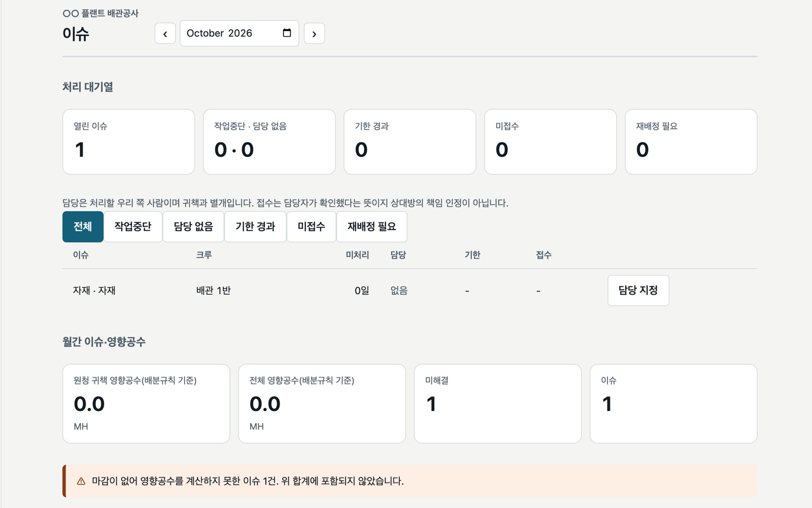Click the 기한 column header
This screenshot has width=812, height=508.
pos(472,255)
